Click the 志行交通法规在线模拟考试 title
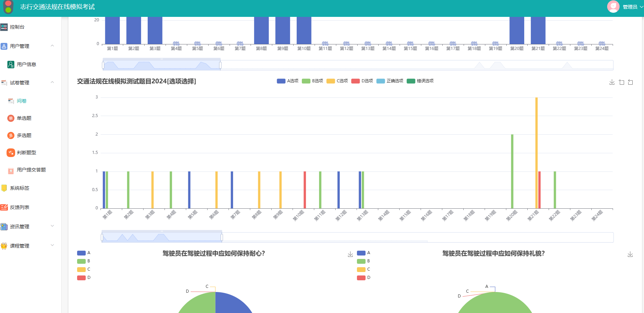 [x=57, y=7]
